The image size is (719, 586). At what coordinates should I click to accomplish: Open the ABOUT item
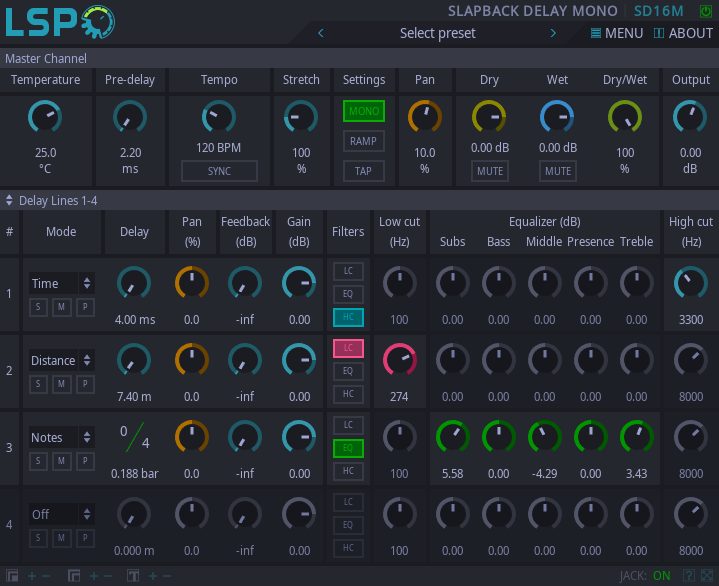pyautogui.click(x=683, y=33)
